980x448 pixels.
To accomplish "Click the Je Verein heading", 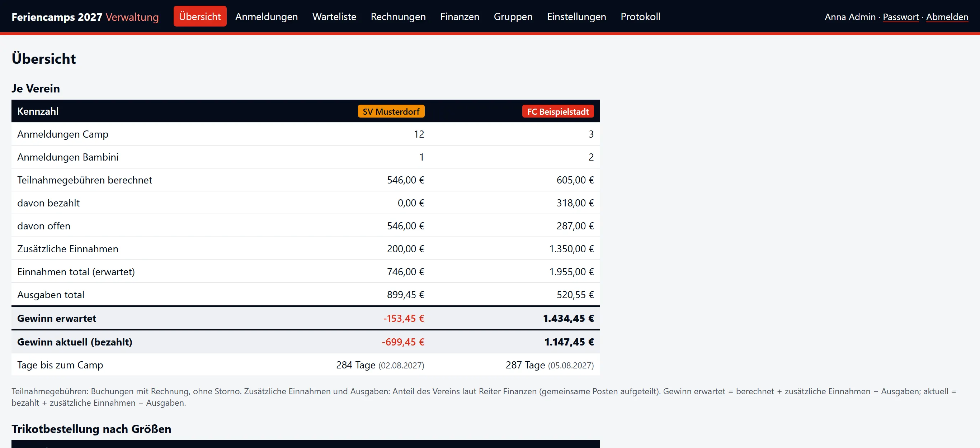I will pyautogui.click(x=36, y=88).
